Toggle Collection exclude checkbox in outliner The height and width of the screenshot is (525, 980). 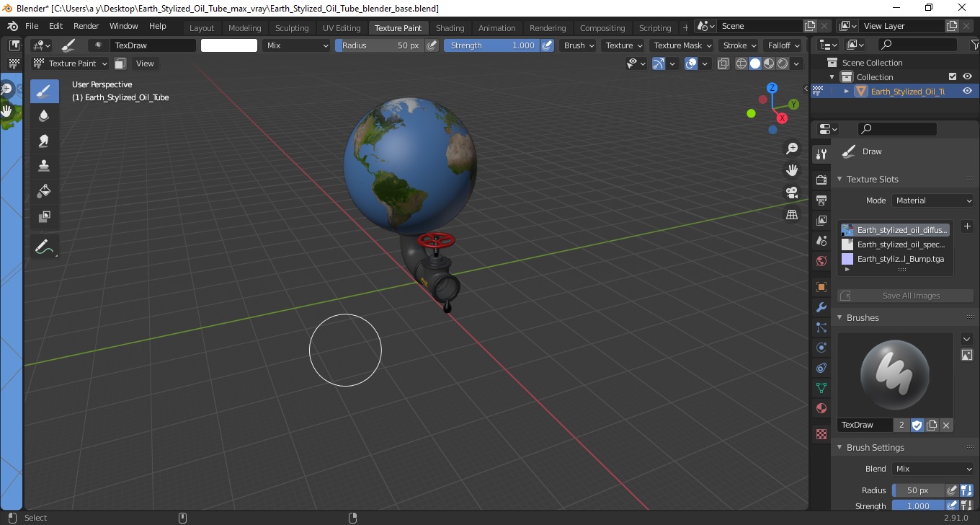[x=953, y=76]
